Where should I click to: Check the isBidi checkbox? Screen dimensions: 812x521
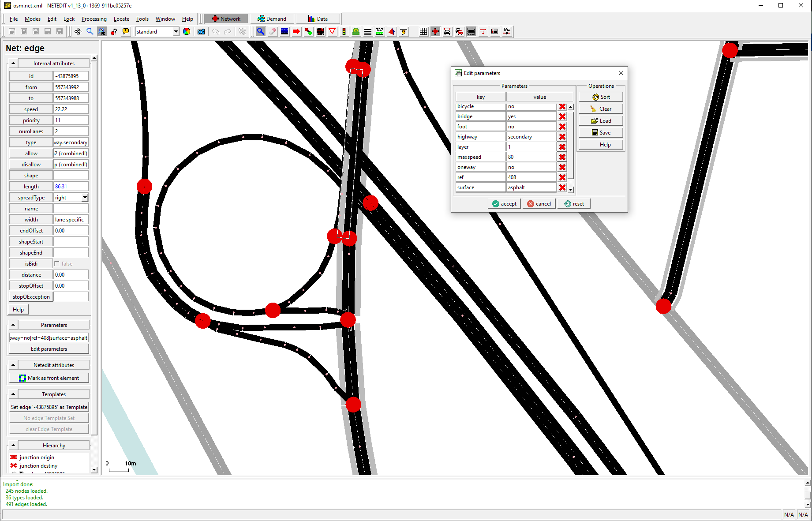57,263
